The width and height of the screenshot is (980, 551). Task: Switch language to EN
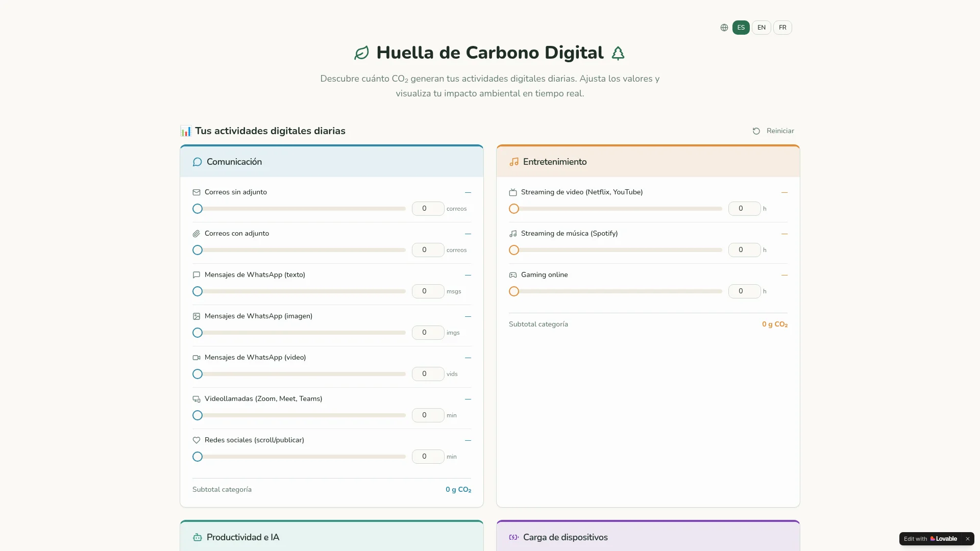click(762, 28)
